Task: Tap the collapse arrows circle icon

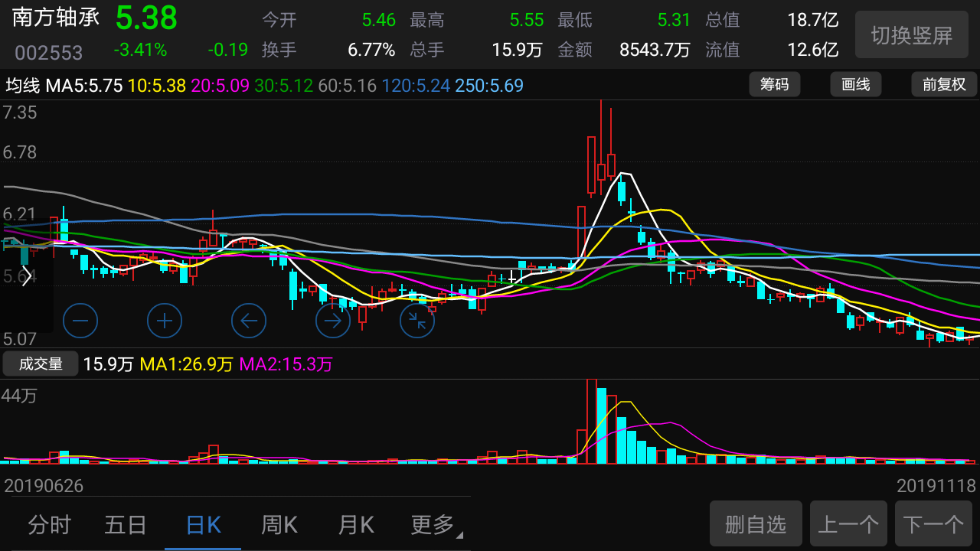Action: pyautogui.click(x=417, y=321)
